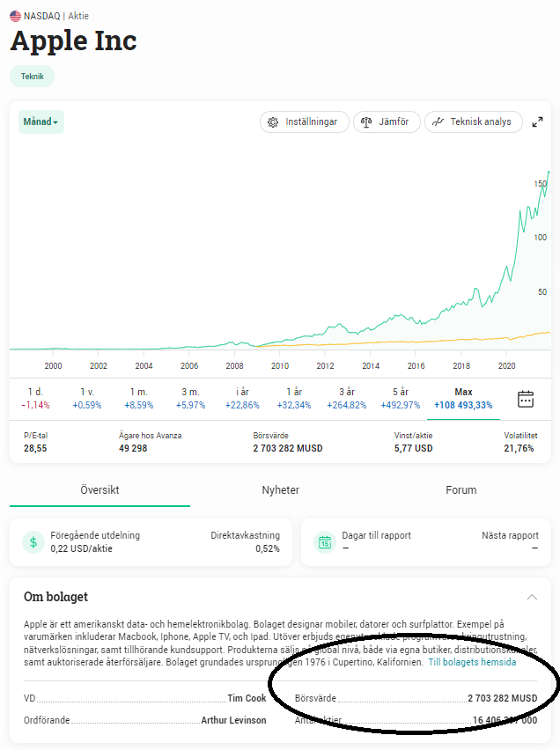Viewport: 560px width, 750px height.
Task: Click the calendar icon for report days
Action: tap(324, 542)
